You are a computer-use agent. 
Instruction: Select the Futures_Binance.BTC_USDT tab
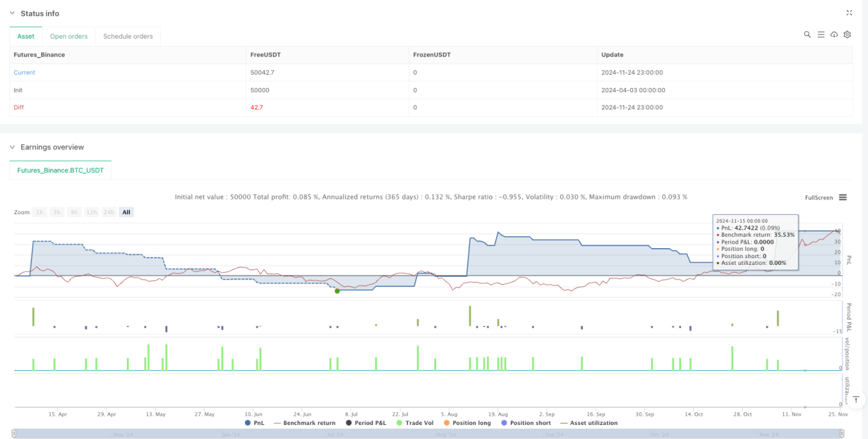tap(61, 170)
